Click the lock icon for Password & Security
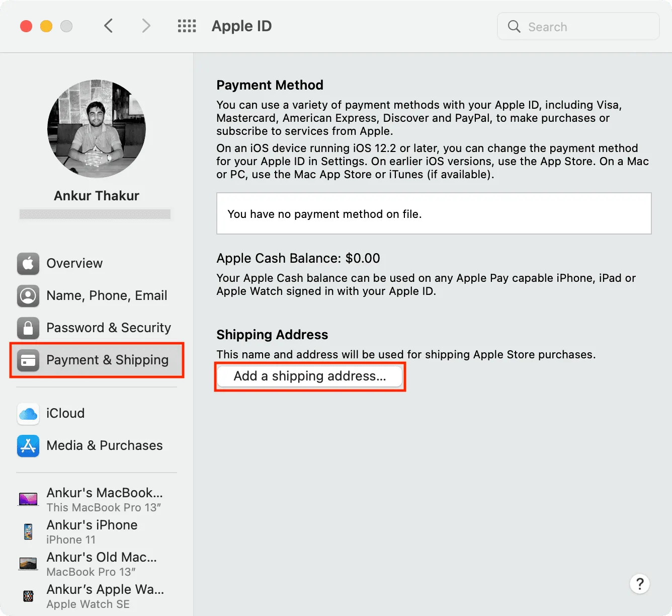 pos(28,328)
